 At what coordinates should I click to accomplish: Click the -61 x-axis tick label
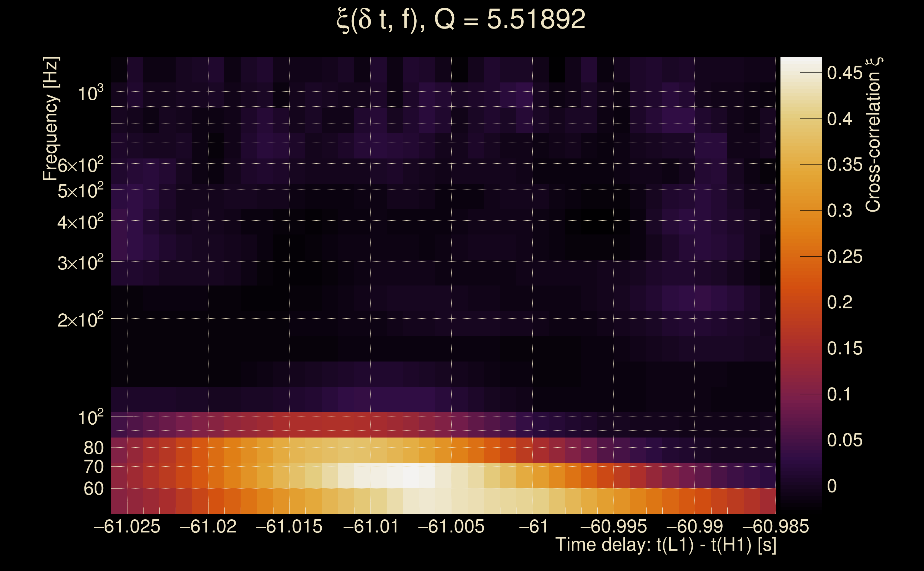tap(533, 526)
